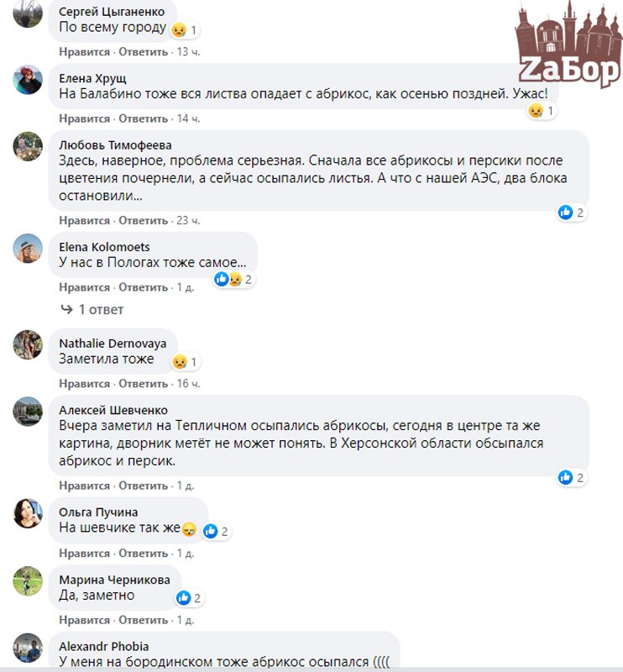This screenshot has height=672, width=623.
Task: Click sad reaction on Сергей Цыганенко's comment
Action: (185, 30)
